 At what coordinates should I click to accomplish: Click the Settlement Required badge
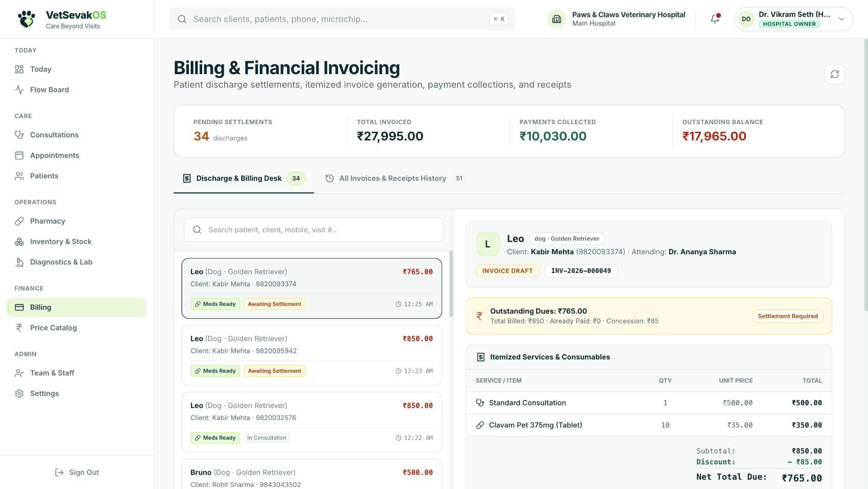pyautogui.click(x=787, y=316)
